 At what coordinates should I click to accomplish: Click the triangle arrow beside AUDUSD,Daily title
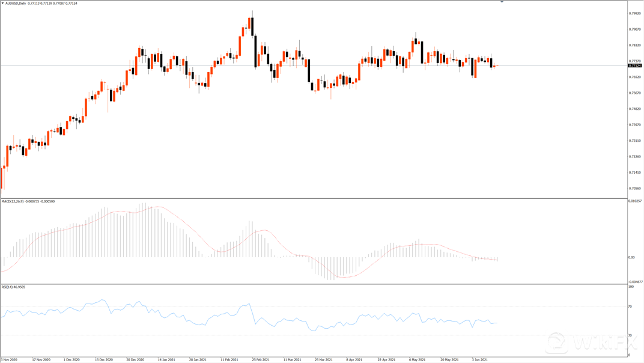[3, 4]
